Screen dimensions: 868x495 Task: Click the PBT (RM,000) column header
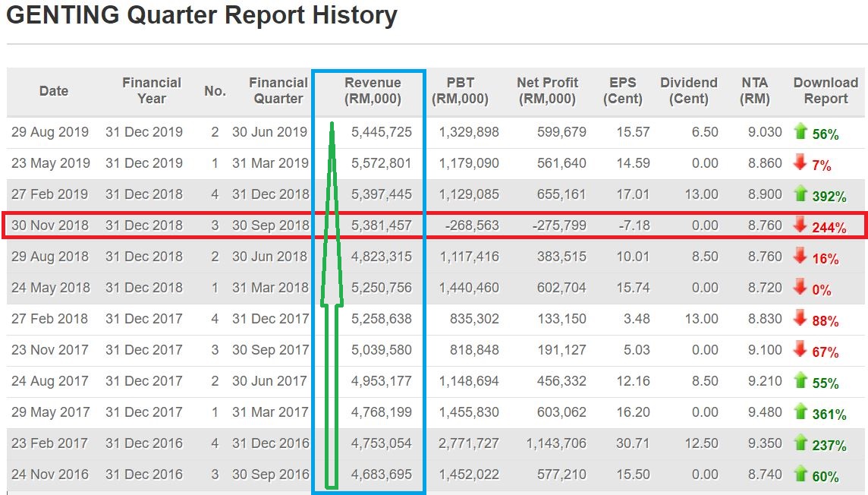460,91
